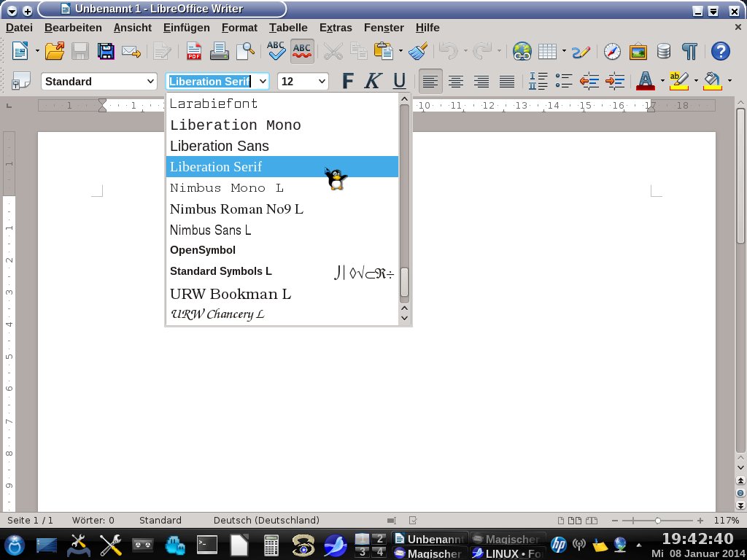Open the Tabelle menu
Image resolution: width=747 pixels, height=560 pixels.
[288, 28]
